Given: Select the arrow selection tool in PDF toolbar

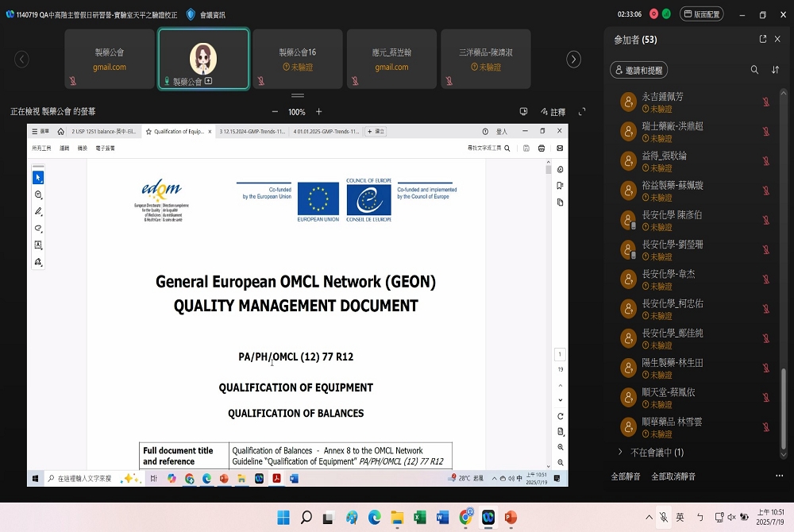Looking at the screenshot, I should pos(38,178).
